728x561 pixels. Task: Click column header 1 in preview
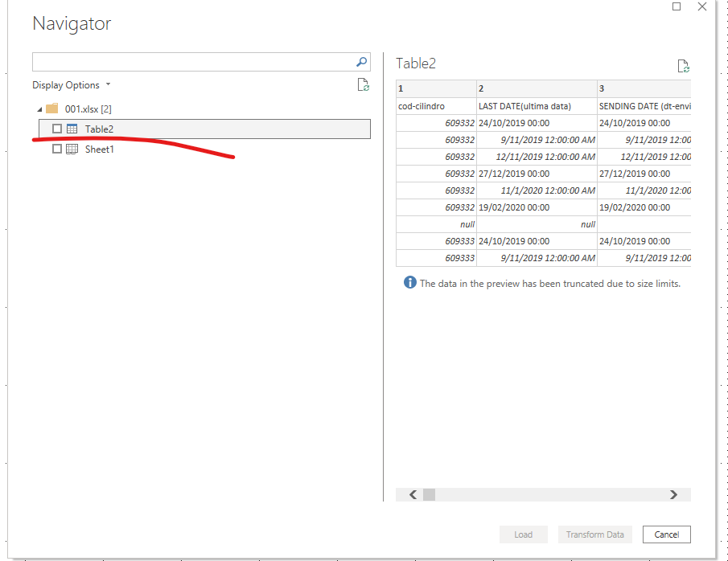[437, 88]
